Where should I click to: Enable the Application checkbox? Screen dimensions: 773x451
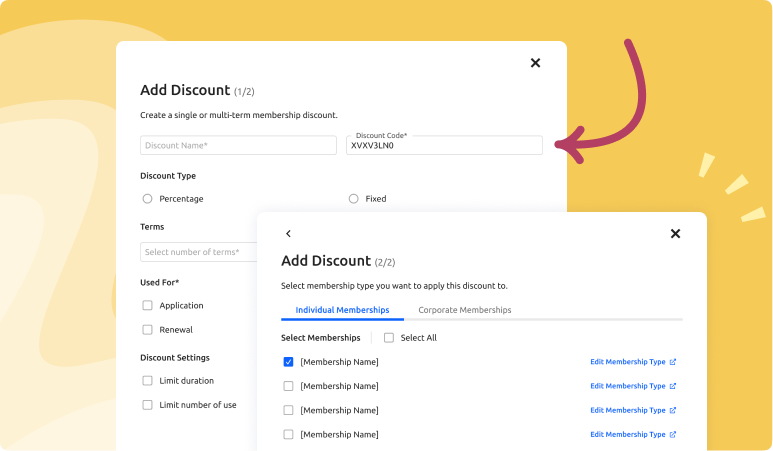coord(148,306)
